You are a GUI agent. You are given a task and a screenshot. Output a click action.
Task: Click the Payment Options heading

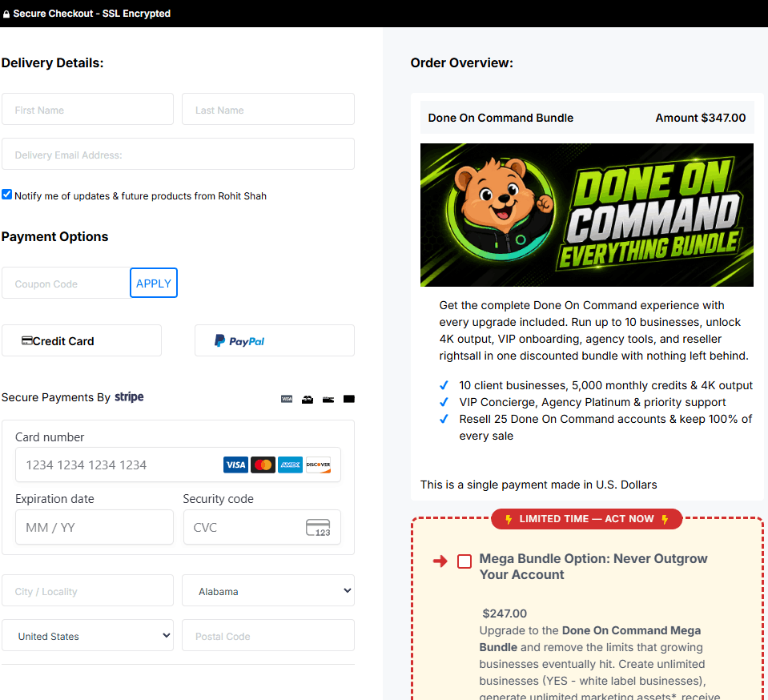(54, 236)
